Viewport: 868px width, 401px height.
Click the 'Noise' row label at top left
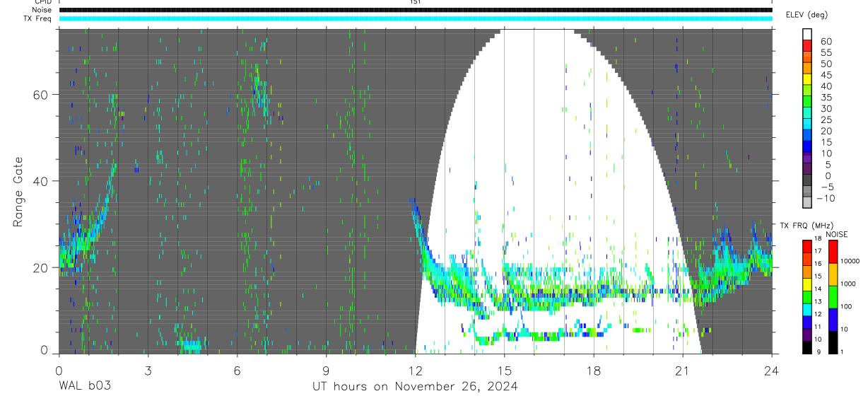pos(40,10)
